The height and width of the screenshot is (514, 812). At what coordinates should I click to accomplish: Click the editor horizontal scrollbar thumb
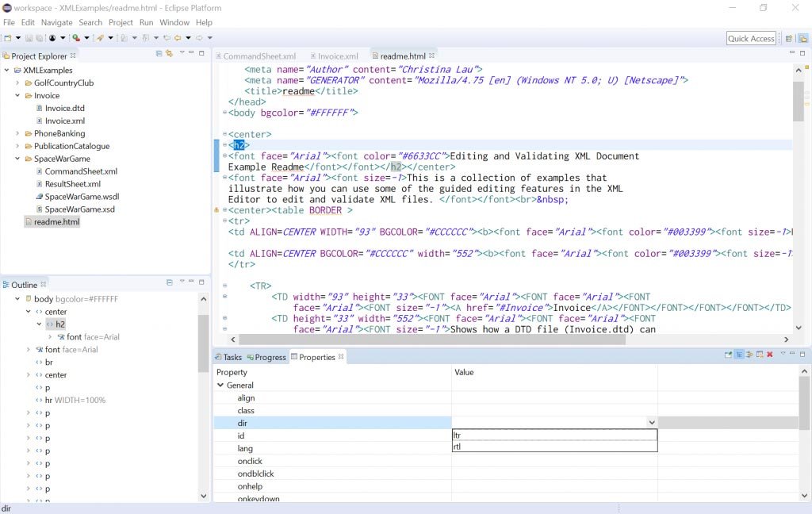pyautogui.click(x=432, y=339)
